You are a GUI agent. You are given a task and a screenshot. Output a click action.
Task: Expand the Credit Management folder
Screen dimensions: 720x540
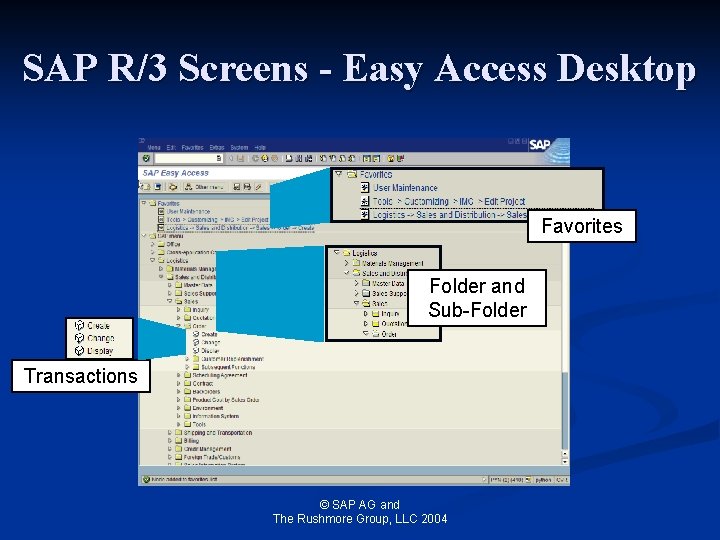click(170, 449)
